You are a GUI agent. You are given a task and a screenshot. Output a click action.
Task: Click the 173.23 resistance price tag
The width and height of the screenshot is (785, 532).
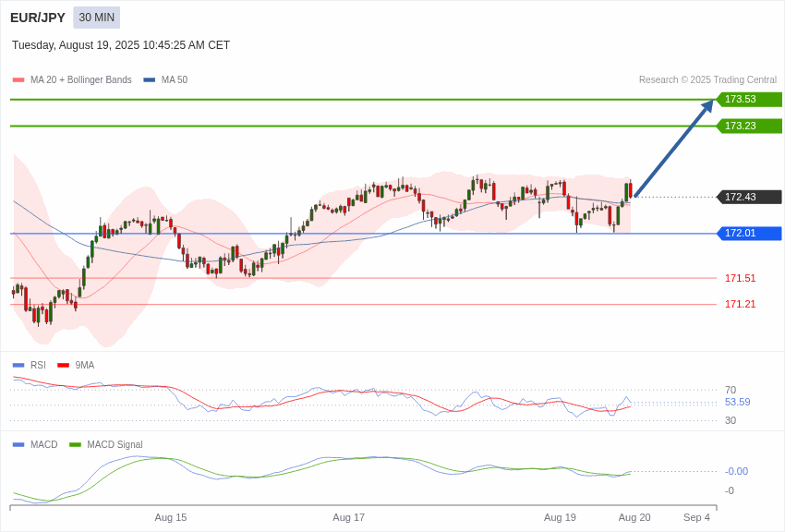click(750, 126)
